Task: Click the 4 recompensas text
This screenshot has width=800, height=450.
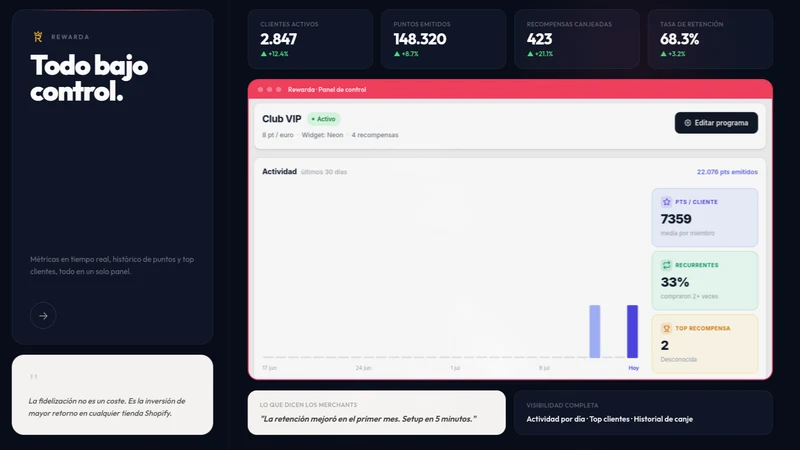Action: [x=375, y=135]
